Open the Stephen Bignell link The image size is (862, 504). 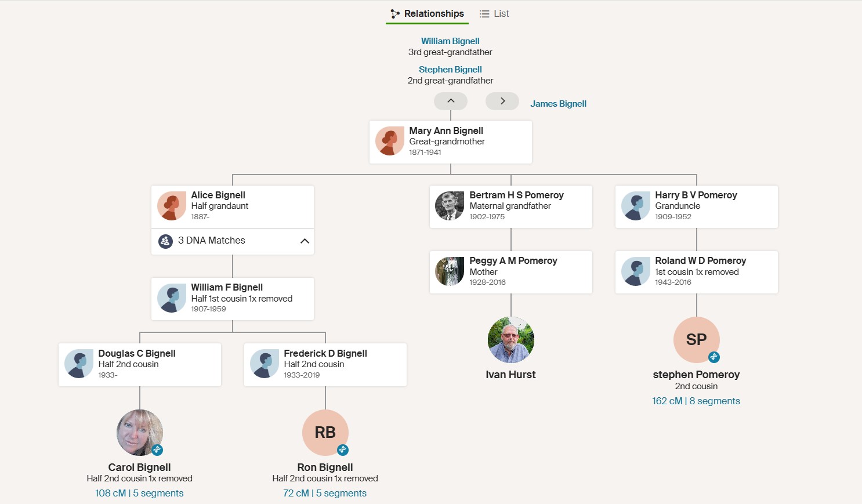pos(450,70)
